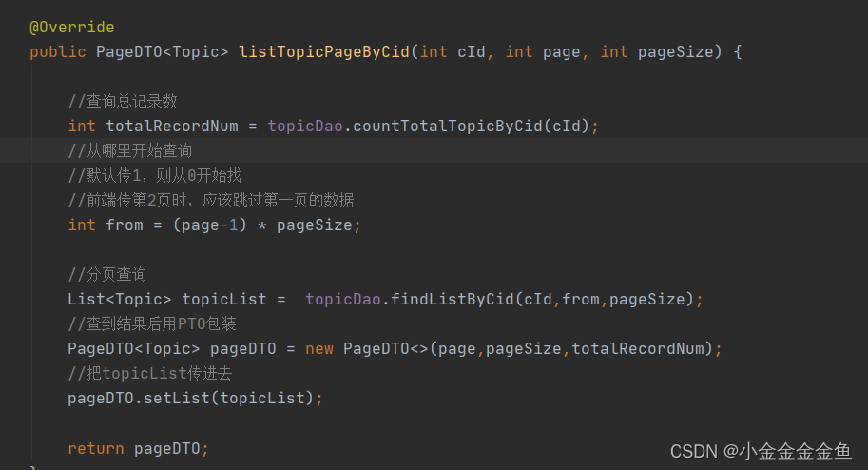
Task: Click the pageDTO.setList(topicList) statement
Action: click(x=195, y=398)
